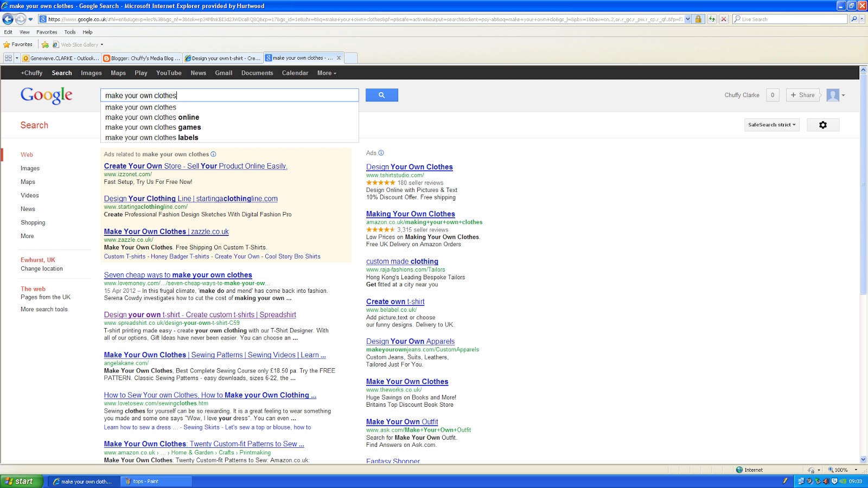Viewport: 868px width, 488px height.
Task: Click the address bar security lock icon
Action: click(698, 19)
